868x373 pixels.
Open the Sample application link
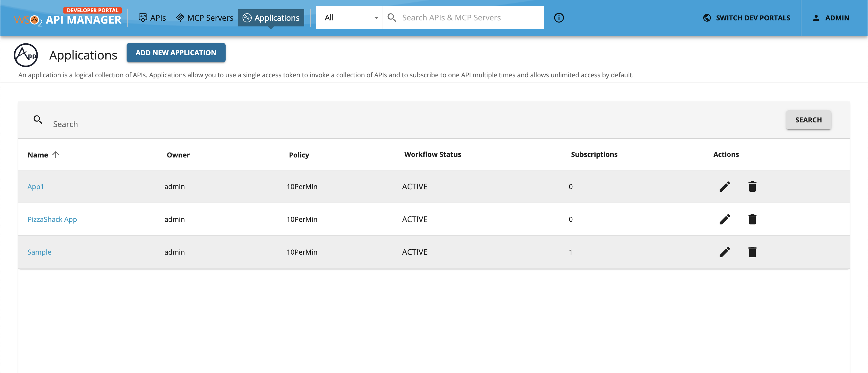(x=39, y=252)
